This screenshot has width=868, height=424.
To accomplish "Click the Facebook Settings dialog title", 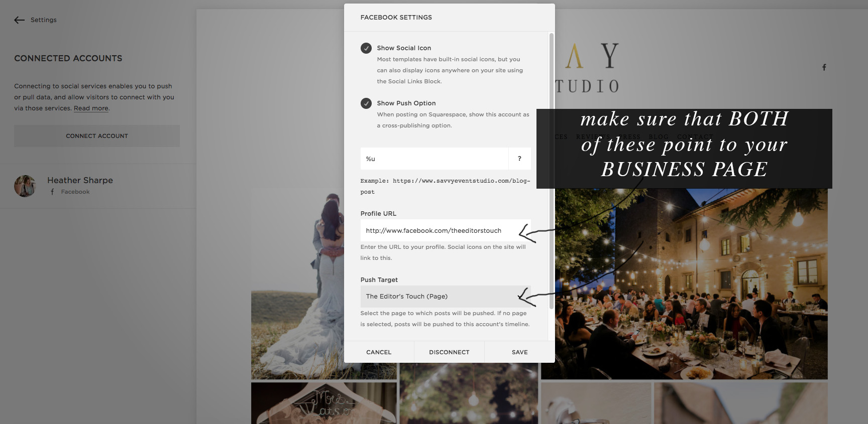I will click(396, 18).
